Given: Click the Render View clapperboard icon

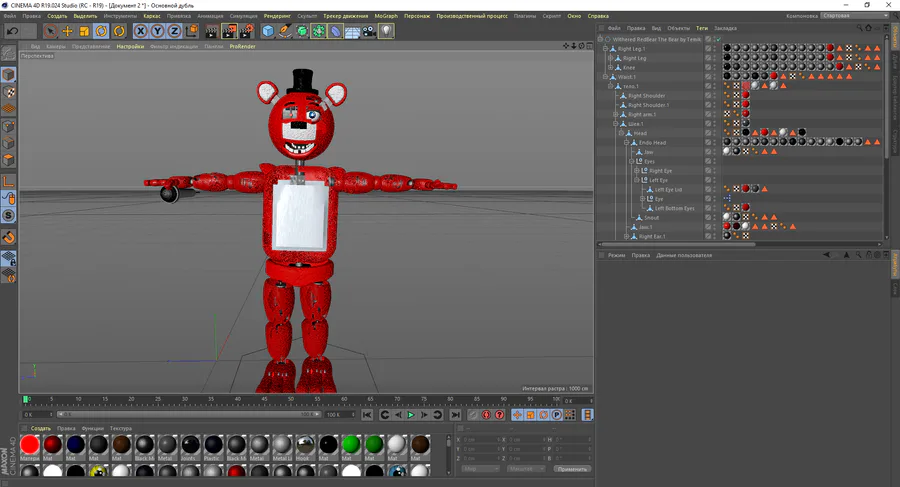Looking at the screenshot, I should pos(212,31).
